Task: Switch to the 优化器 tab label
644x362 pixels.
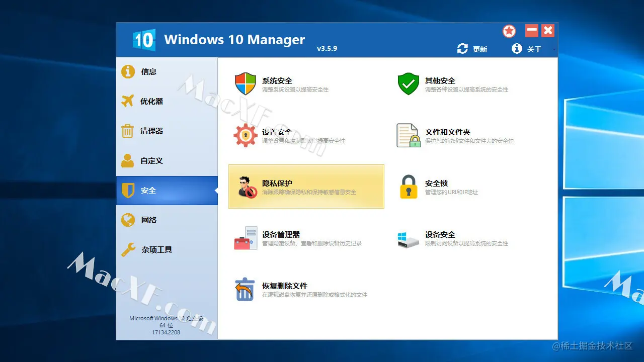Action: 152,102
